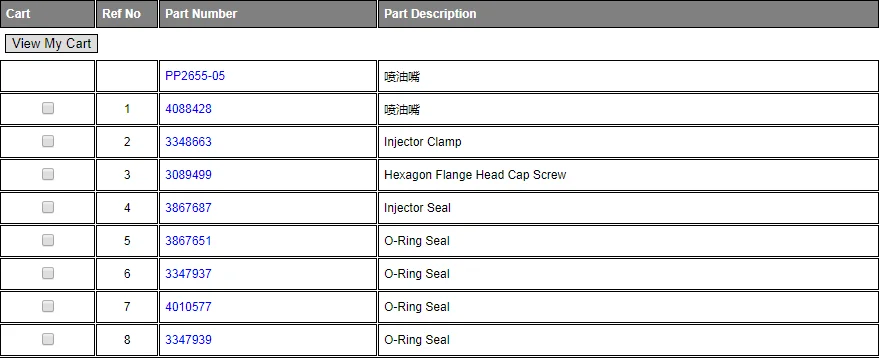Follow the 3347937 part link
879x360 pixels.
(x=188, y=274)
